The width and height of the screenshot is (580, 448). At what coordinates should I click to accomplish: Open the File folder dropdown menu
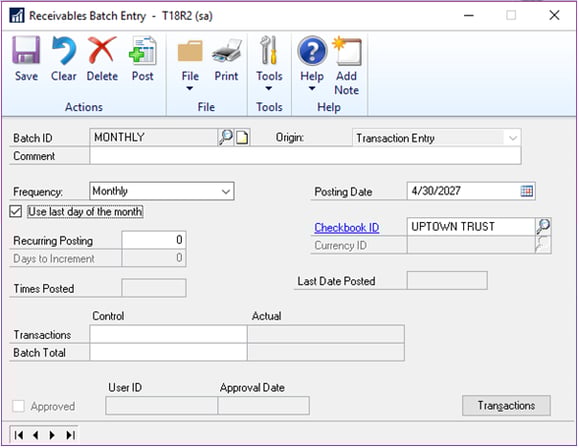pyautogui.click(x=190, y=63)
